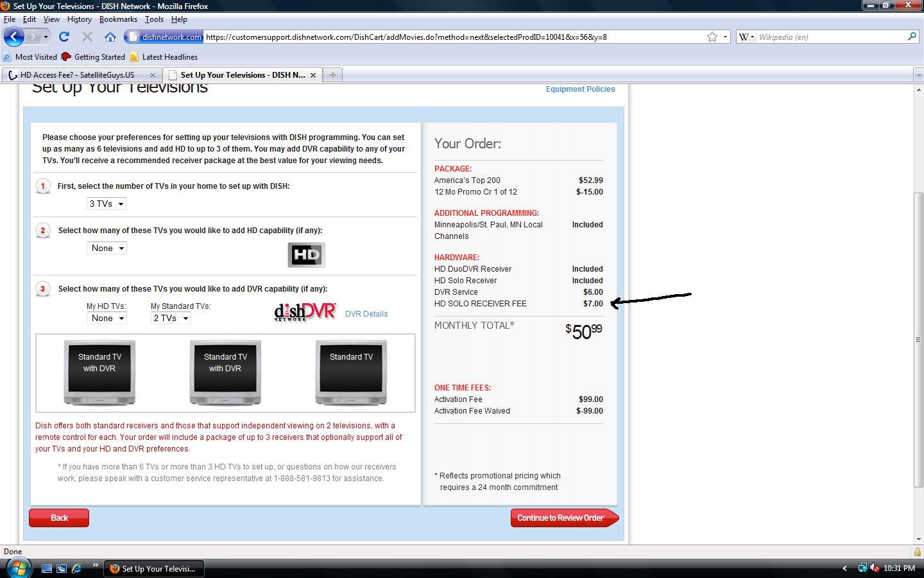This screenshot has width=924, height=578.
Task: Click the Show Desktop quick launch icon
Action: tap(47, 568)
